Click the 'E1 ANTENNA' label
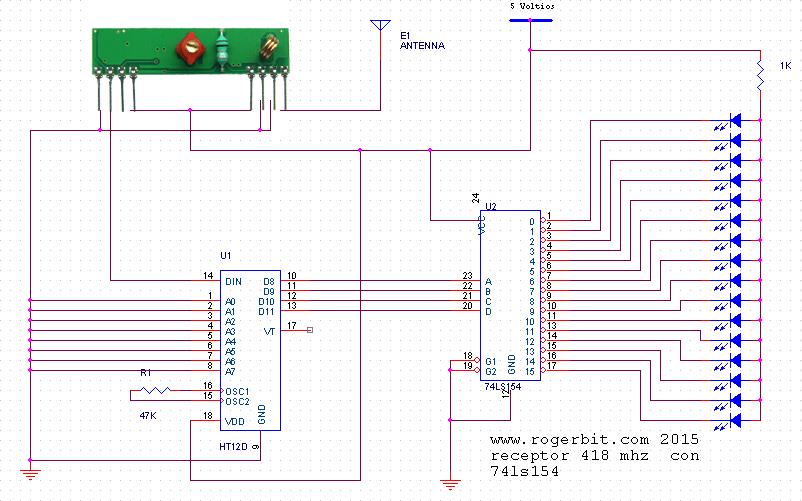Screen dimensions: 802x501 422,40
